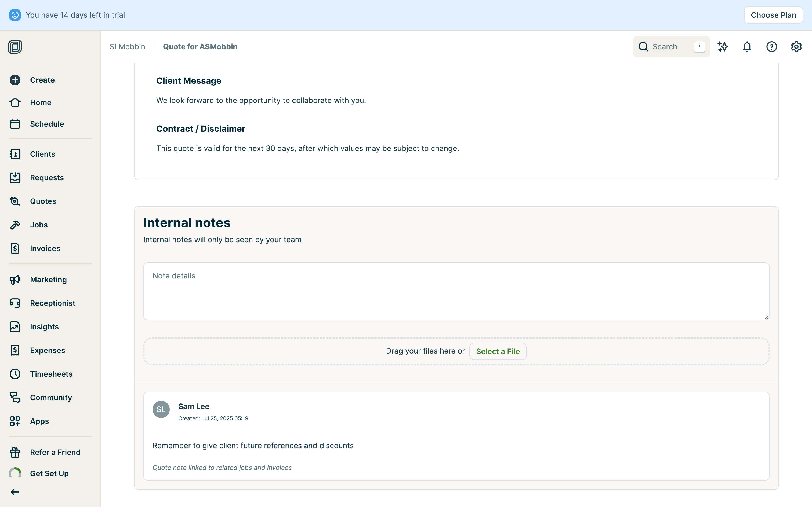Viewport: 812px width, 507px height.
Task: Open the Timesheets clock item
Action: 51,374
